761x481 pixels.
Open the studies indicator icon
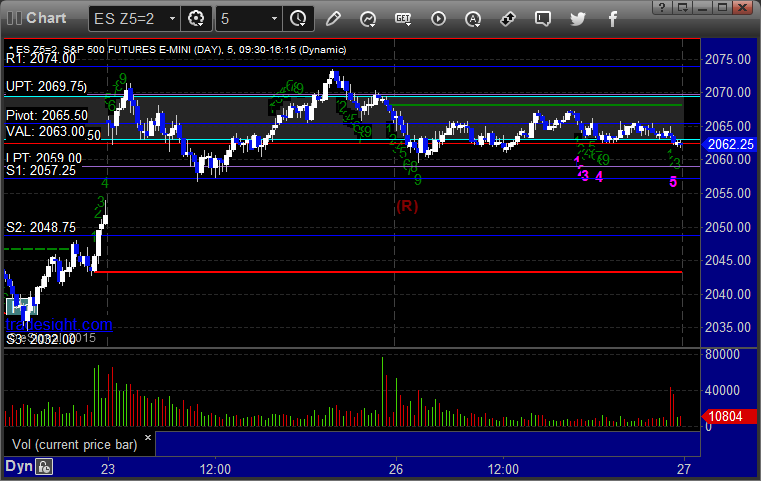[368, 19]
